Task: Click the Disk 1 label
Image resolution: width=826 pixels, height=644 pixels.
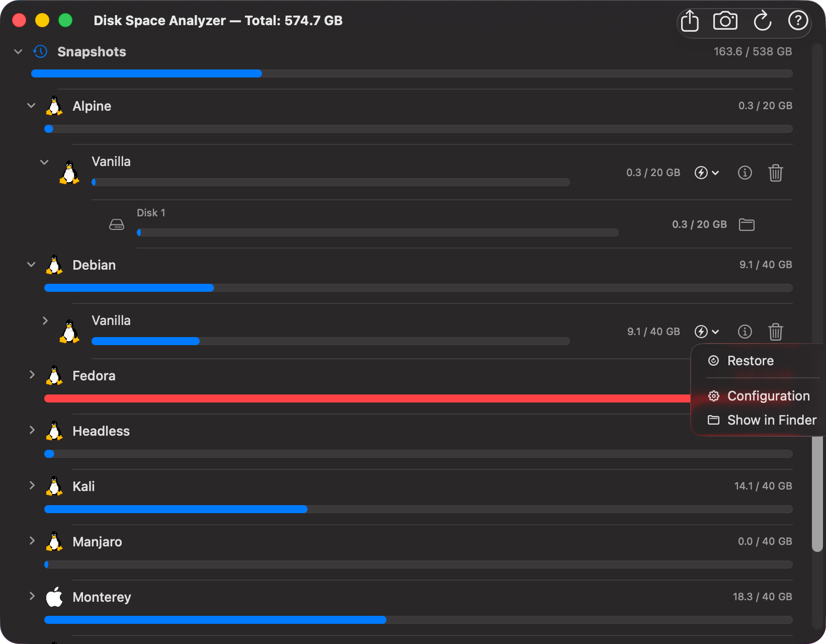Action: tap(151, 213)
